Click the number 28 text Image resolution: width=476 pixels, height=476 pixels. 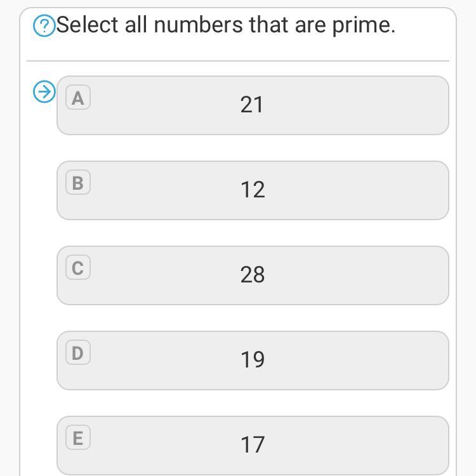tap(252, 275)
